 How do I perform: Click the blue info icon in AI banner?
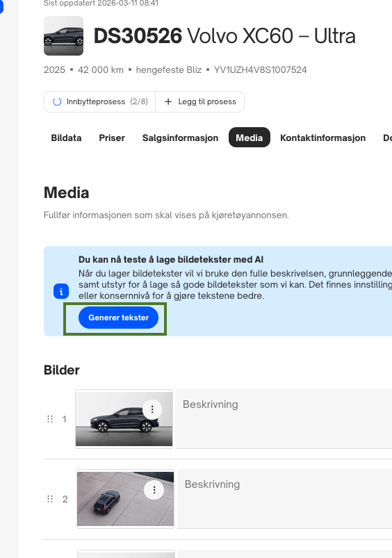point(61,291)
